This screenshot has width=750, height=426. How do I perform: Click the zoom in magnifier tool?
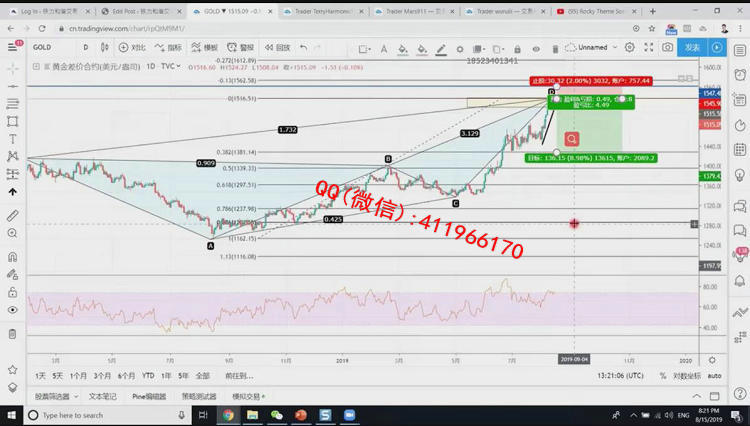12,233
